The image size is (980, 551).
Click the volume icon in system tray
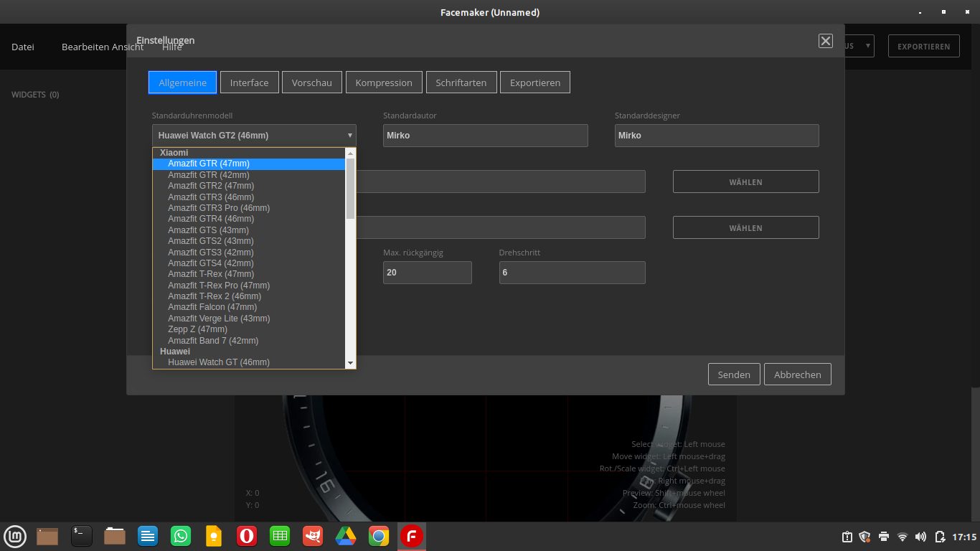click(x=920, y=537)
